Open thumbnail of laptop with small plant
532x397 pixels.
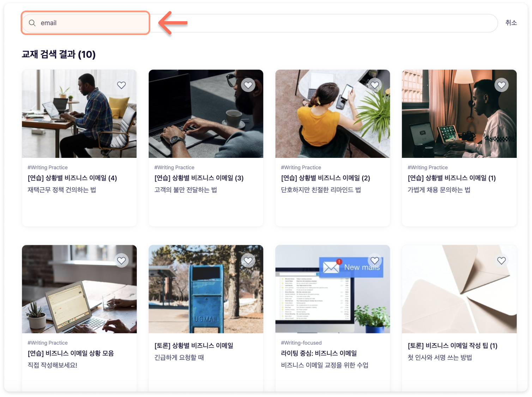pyautogui.click(x=79, y=289)
